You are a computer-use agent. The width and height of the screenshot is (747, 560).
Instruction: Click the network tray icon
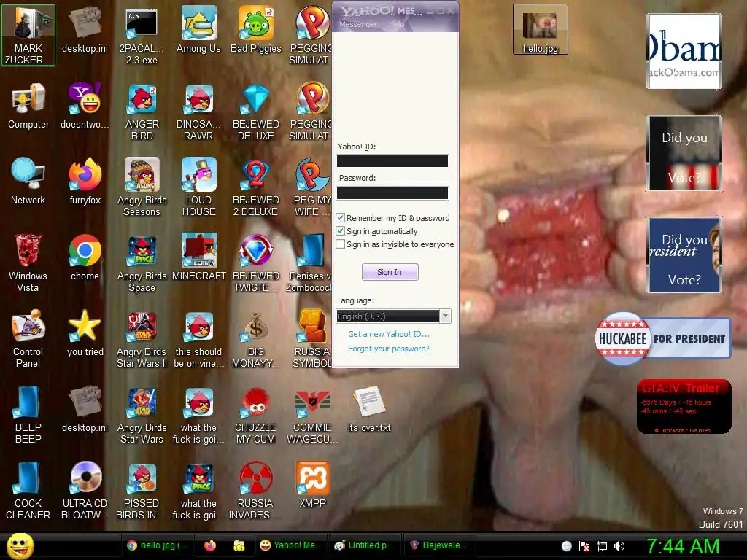pos(602,546)
